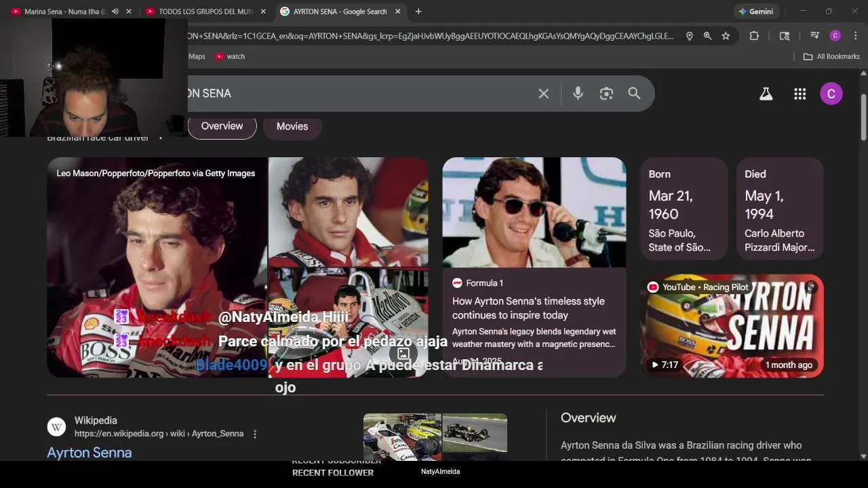
Task: Open Chrome three-dot menu
Action: coord(854,36)
